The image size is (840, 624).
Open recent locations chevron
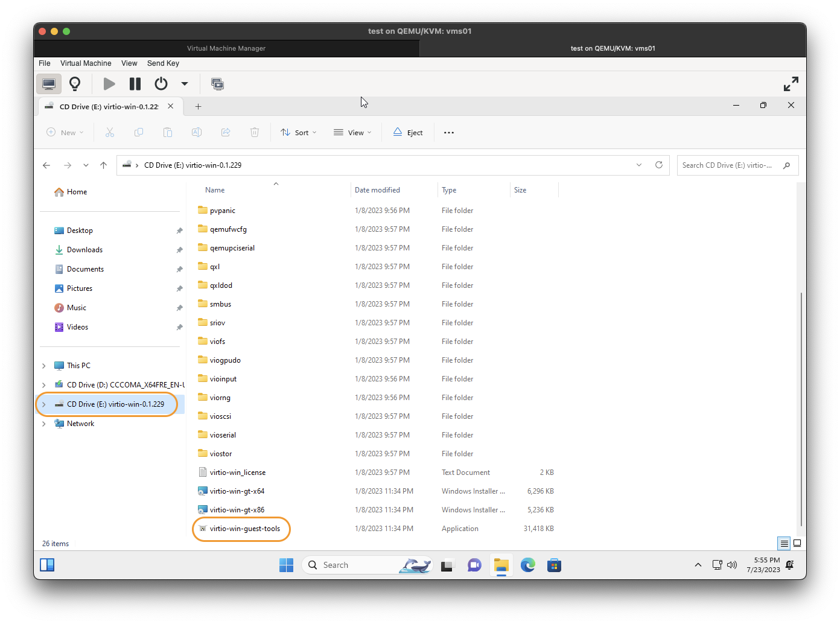coord(86,165)
